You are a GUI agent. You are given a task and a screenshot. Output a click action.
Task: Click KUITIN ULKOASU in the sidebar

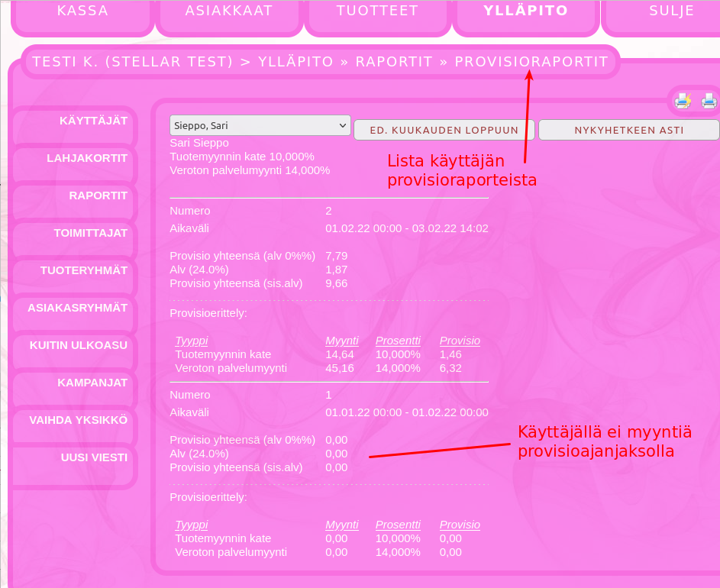(x=78, y=344)
